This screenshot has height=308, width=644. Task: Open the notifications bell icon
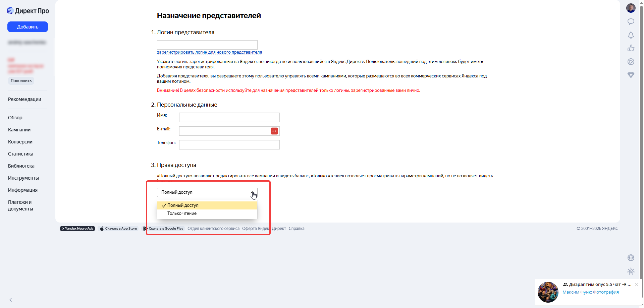tap(631, 35)
